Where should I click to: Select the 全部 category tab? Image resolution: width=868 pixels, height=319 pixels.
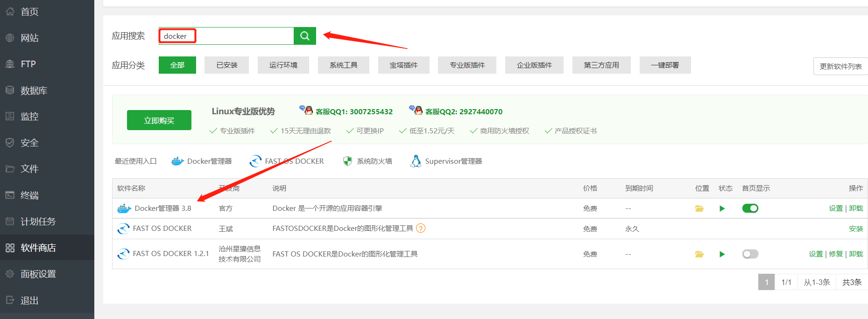177,65
